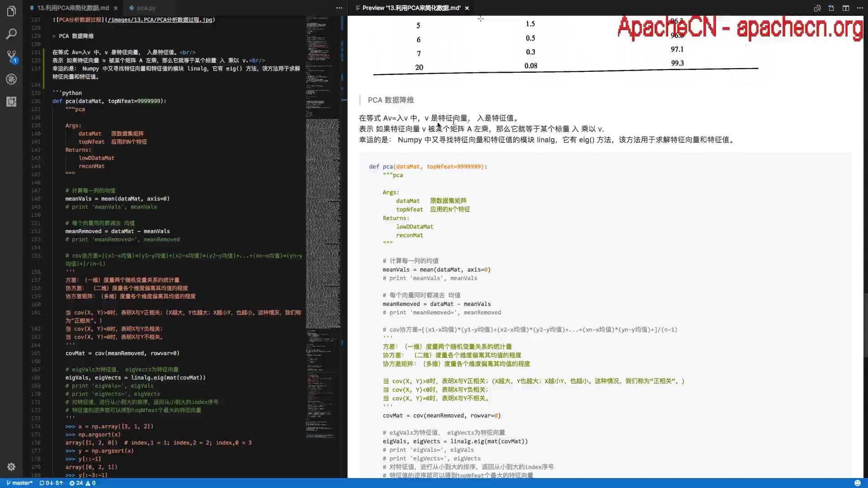Open the Manage gear settings icon
This screenshot has width=868, height=488.
pos(11,467)
